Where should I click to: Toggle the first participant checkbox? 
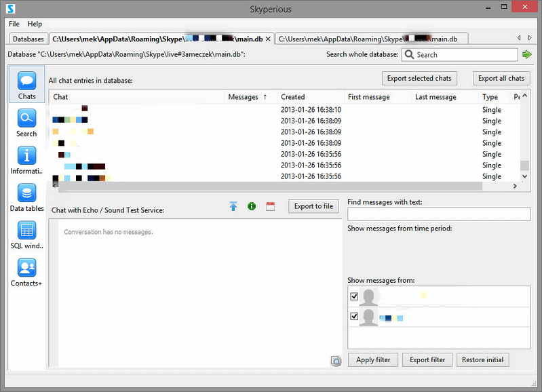(354, 296)
